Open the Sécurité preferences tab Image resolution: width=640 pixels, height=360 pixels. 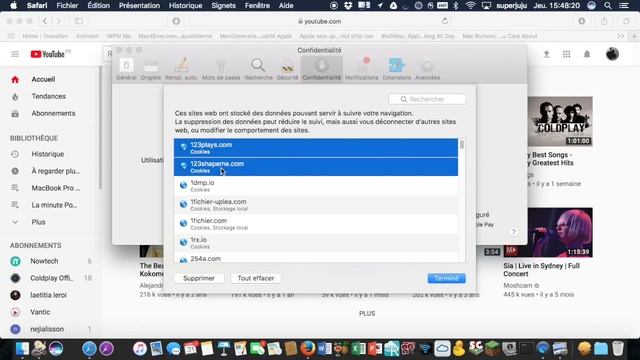(287, 69)
